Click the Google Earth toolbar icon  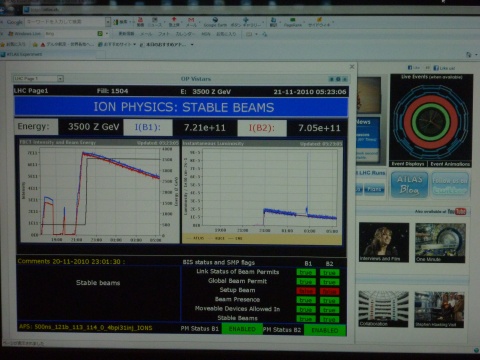215,22
